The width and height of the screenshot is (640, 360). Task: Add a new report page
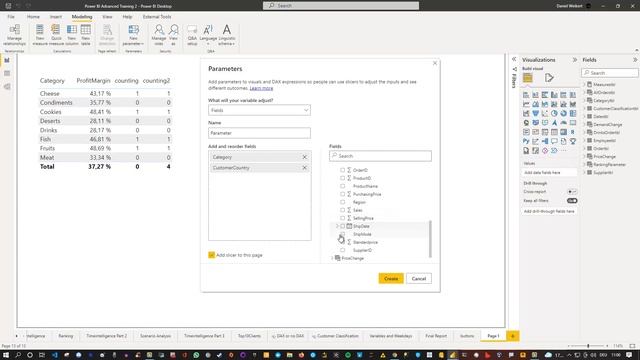coord(513,336)
